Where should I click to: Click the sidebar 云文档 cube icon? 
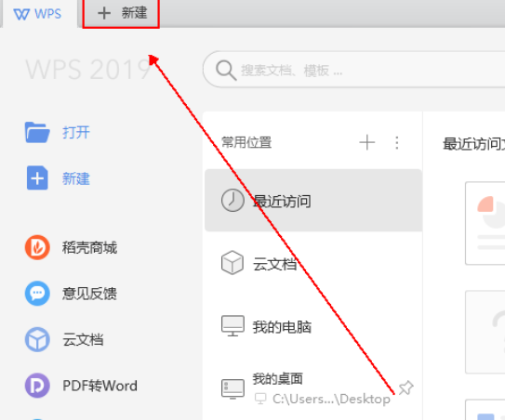[37, 339]
